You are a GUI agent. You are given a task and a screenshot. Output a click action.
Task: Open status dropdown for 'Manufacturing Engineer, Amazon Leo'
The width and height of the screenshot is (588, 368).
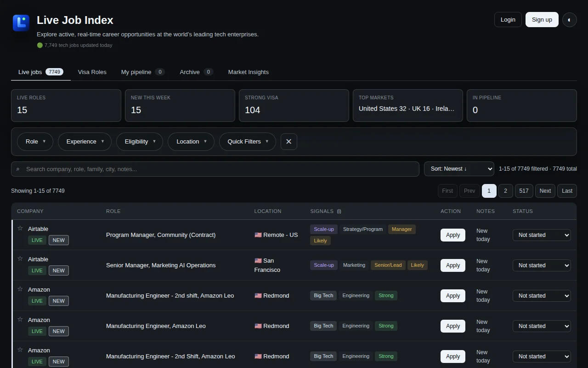click(x=542, y=326)
